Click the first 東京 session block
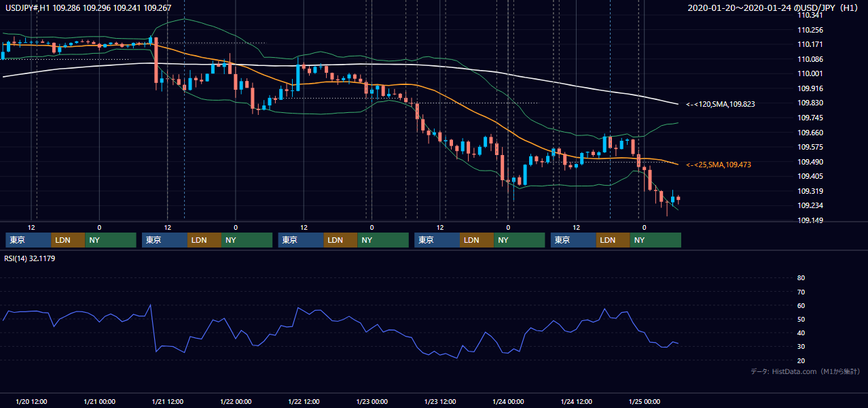Screen dimensions: 868x408 [29, 240]
